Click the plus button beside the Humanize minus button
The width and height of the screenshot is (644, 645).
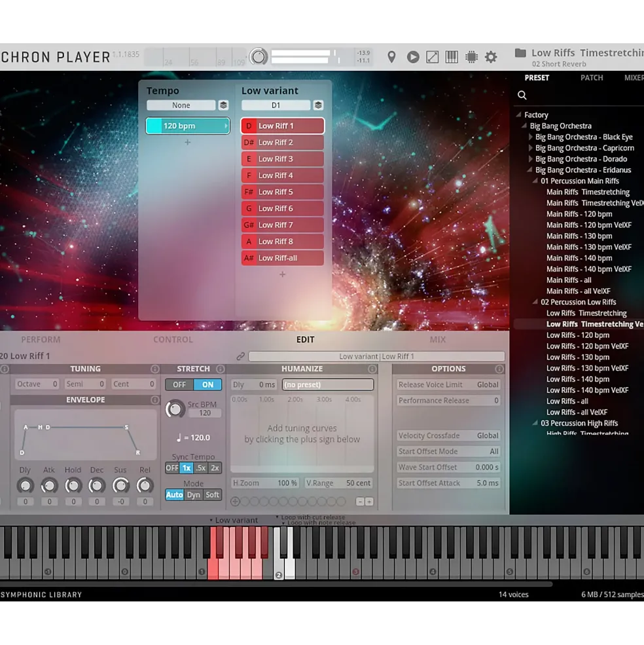click(369, 502)
